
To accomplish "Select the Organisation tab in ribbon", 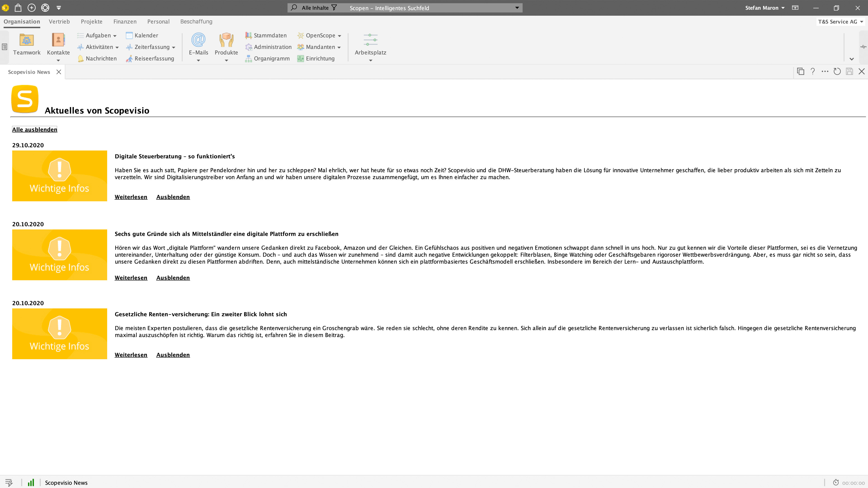I will point(21,21).
